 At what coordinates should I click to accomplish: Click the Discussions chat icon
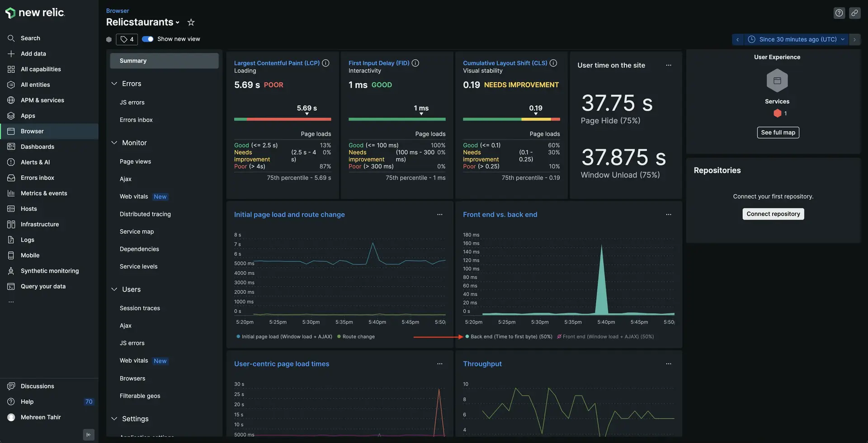(11, 386)
